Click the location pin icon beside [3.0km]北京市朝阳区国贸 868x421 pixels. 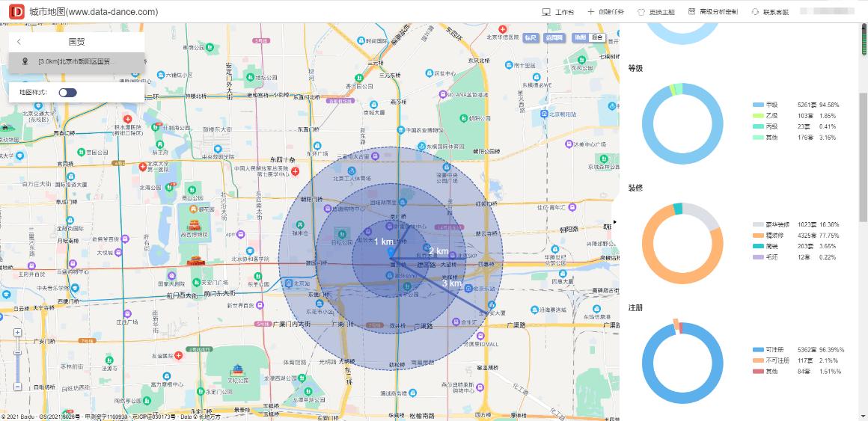point(25,61)
